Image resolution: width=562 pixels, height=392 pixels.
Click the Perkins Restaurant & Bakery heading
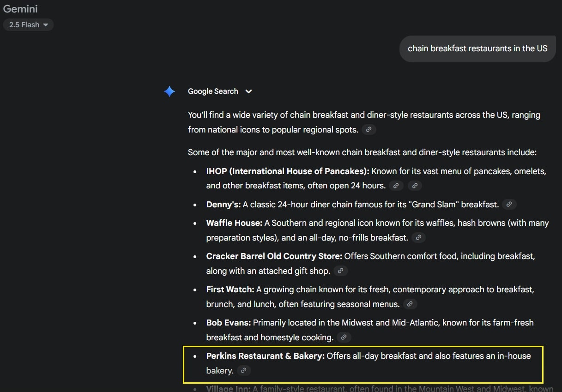tap(266, 356)
